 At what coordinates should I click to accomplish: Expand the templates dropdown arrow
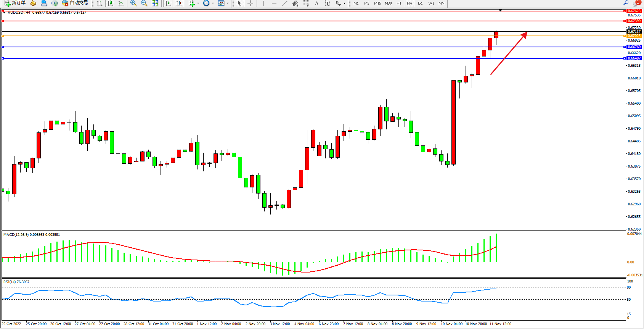coord(228,3)
